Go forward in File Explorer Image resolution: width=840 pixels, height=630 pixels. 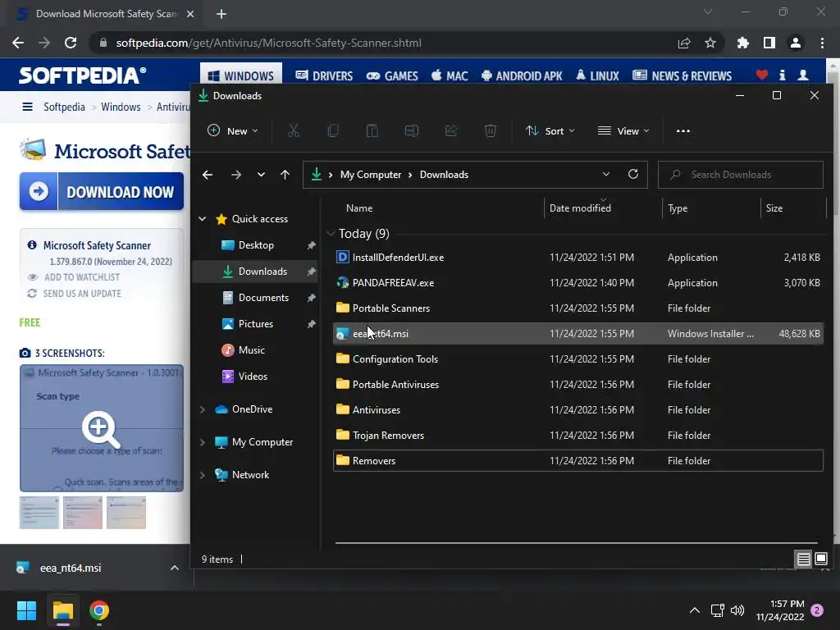pyautogui.click(x=235, y=175)
